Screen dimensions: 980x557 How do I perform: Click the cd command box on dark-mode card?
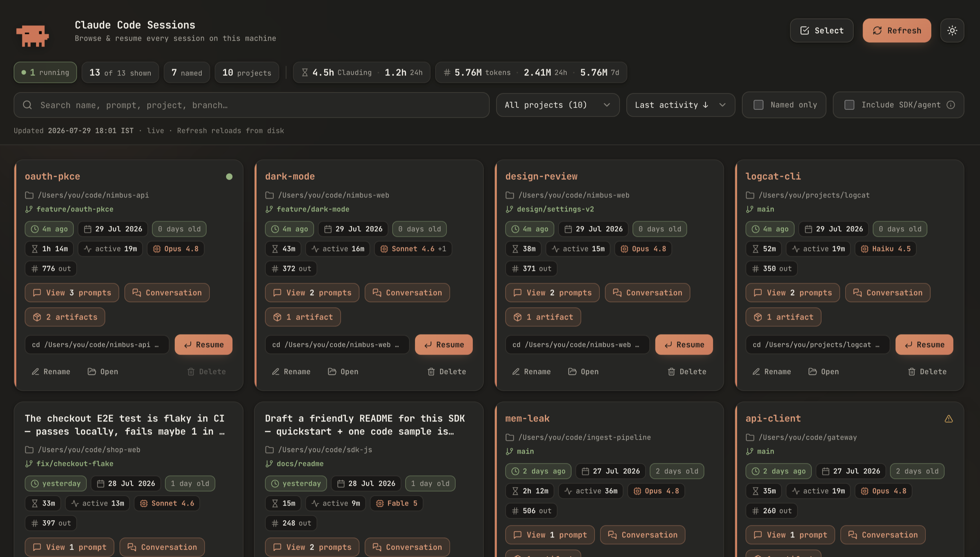pos(337,345)
